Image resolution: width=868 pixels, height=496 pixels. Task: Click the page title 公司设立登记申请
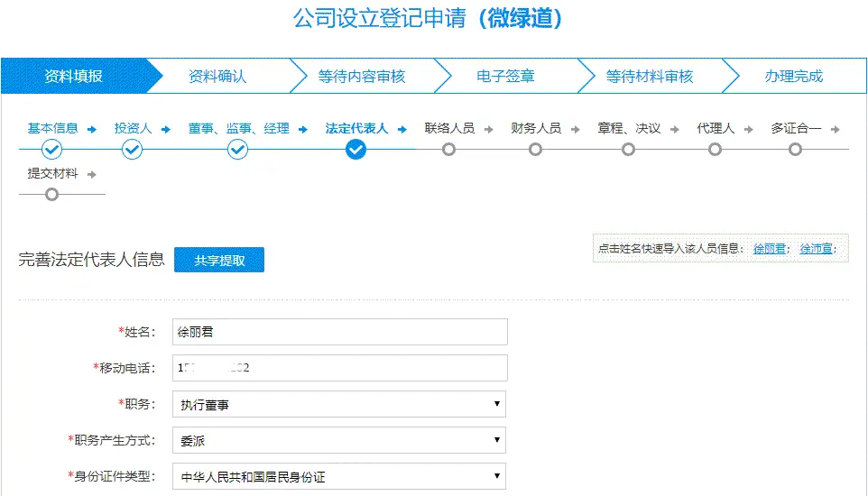(380, 18)
